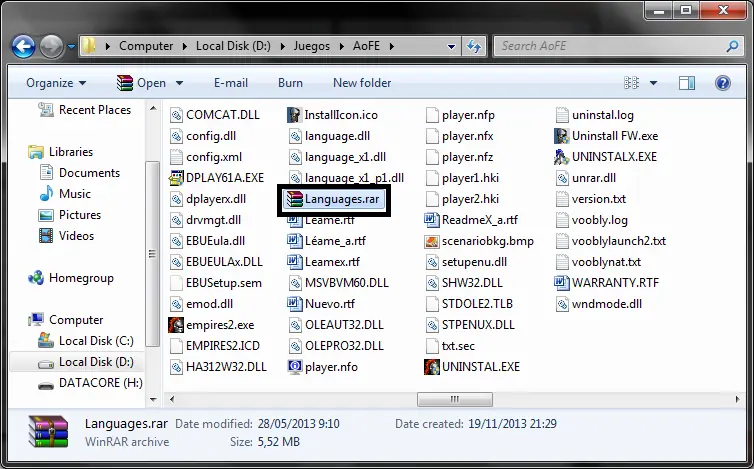
Task: Click the address bar refresh icon
Action: (x=474, y=46)
